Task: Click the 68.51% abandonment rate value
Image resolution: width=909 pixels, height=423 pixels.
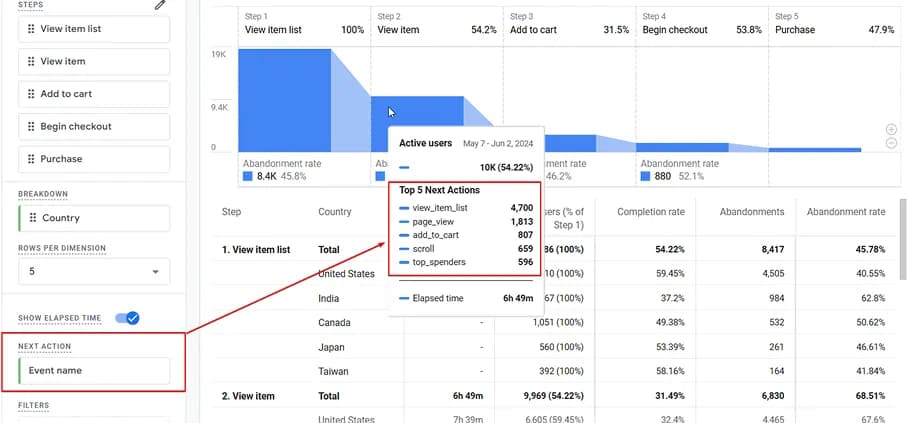Action: [x=871, y=396]
